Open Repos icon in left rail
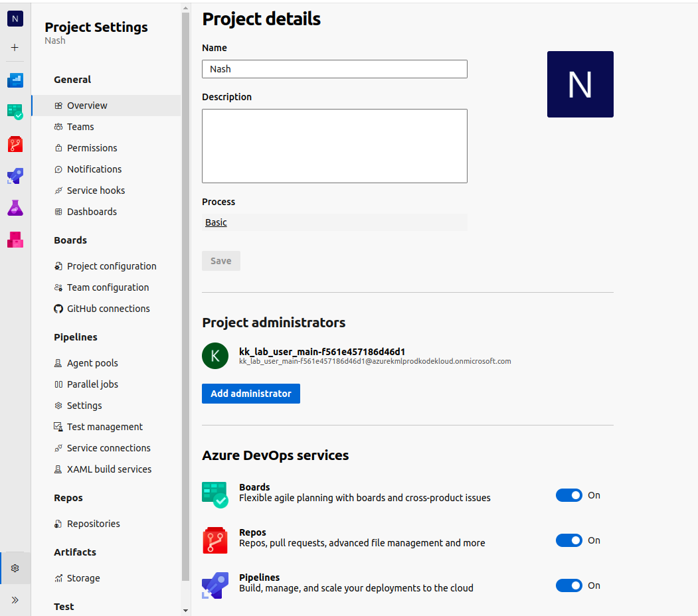698x616 pixels. [x=15, y=144]
